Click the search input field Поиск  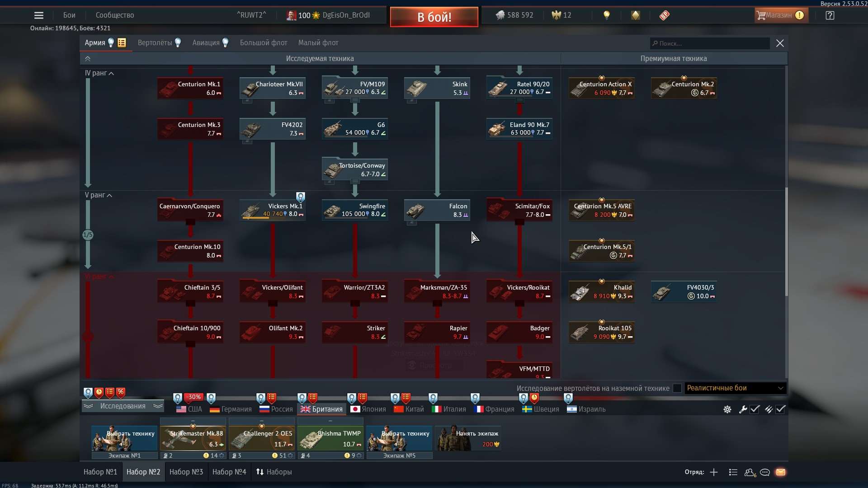point(709,43)
